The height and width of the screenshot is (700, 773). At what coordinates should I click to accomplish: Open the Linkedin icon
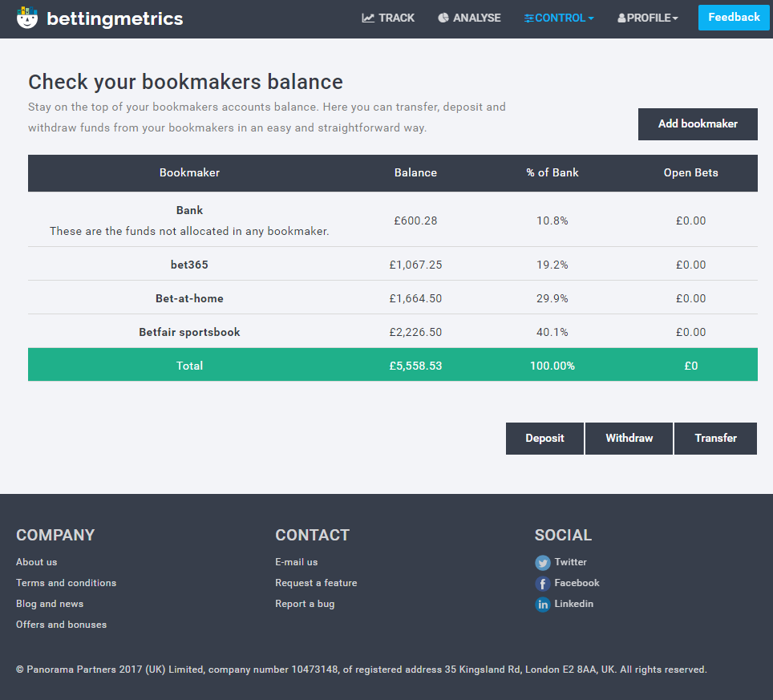point(543,605)
